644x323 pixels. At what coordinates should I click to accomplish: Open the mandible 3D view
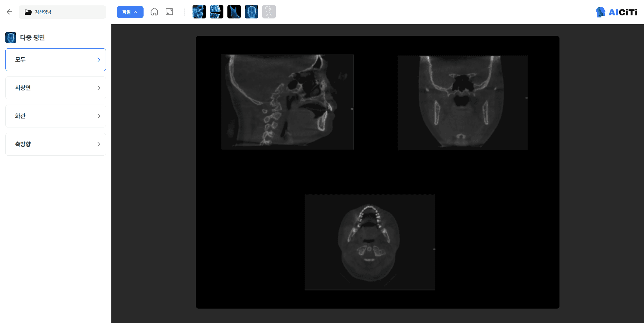tap(234, 12)
